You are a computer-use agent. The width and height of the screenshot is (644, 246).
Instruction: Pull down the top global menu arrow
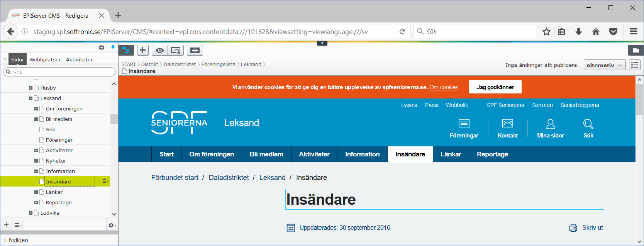322,43
